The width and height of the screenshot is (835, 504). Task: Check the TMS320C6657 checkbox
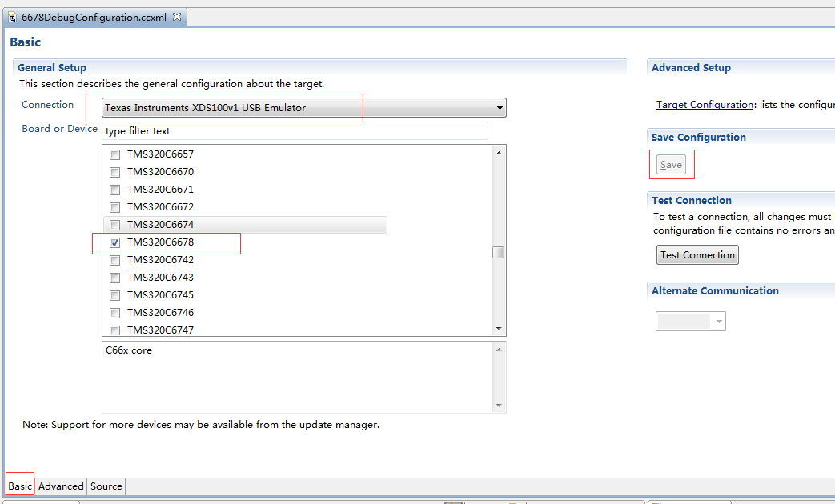coord(114,154)
